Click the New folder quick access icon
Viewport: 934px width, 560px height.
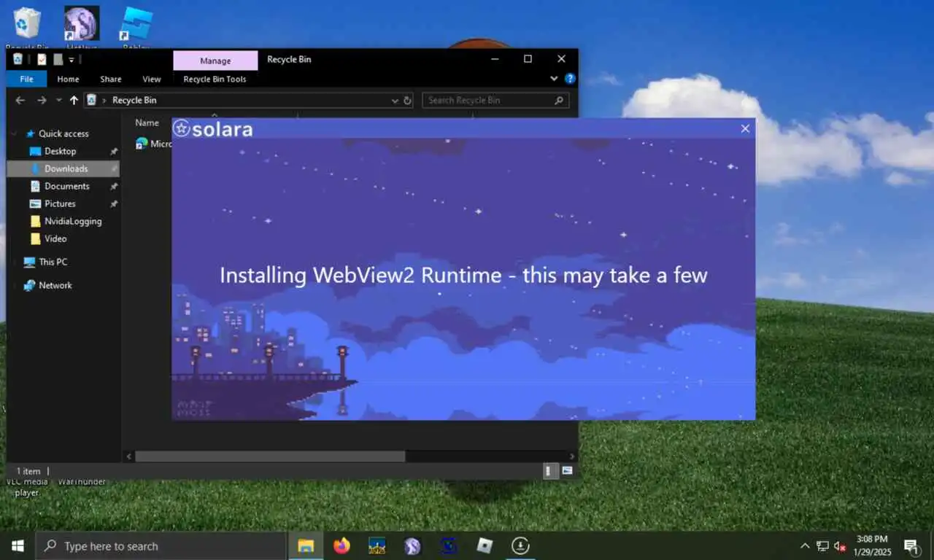point(58,60)
